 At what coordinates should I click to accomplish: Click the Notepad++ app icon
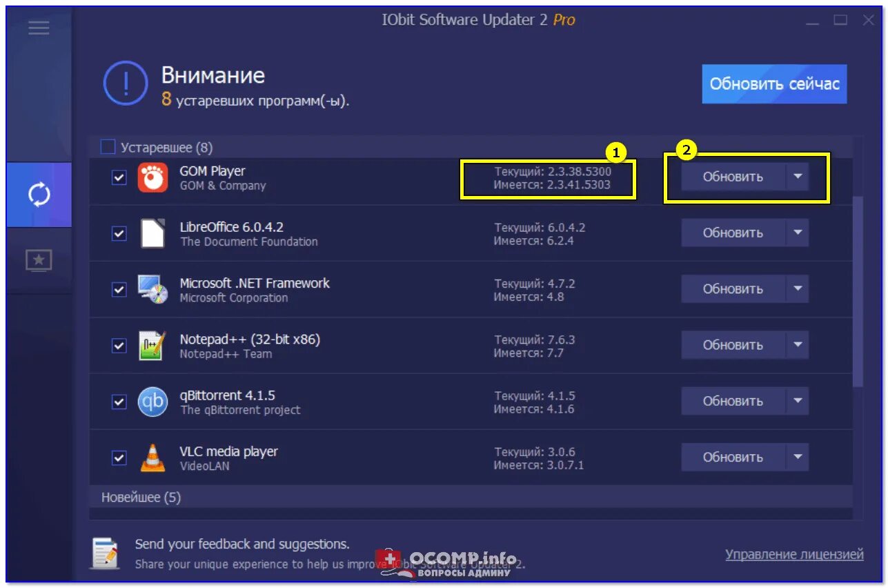152,345
